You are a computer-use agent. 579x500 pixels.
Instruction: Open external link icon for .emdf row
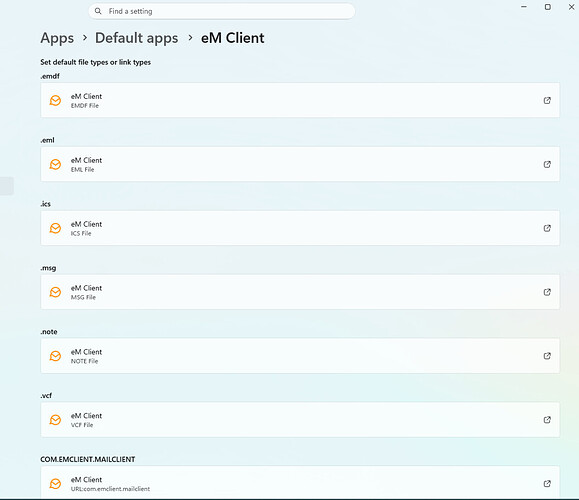[x=547, y=100]
